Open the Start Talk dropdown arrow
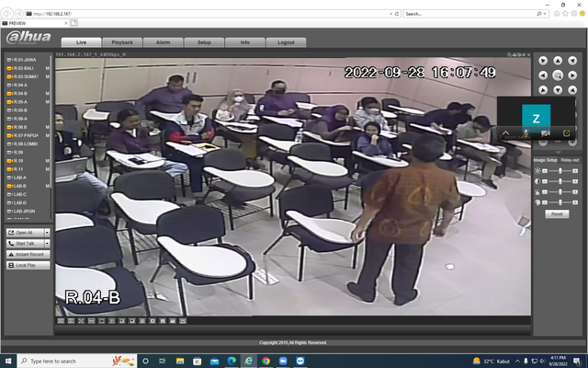588x368 pixels. click(47, 243)
